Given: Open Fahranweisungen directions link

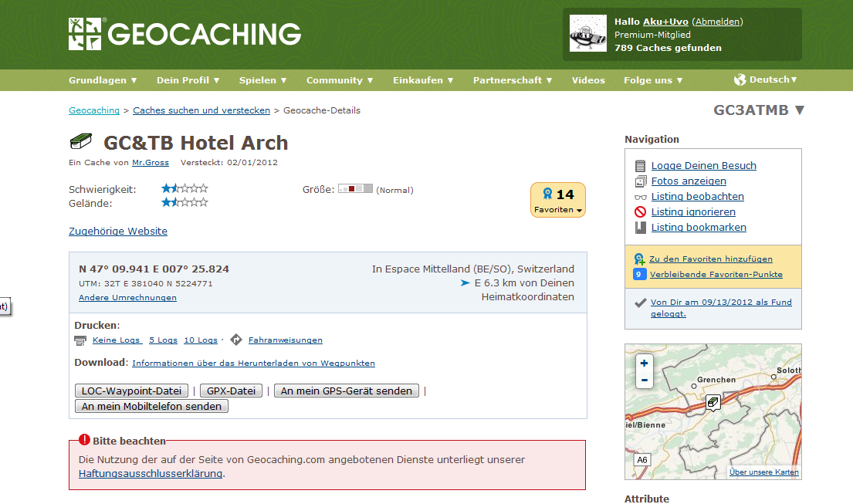Looking at the screenshot, I should (x=286, y=340).
